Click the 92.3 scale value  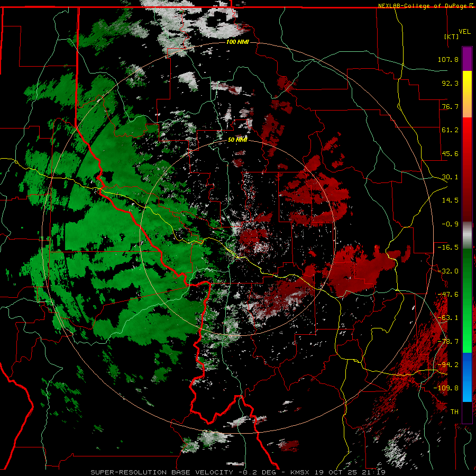pos(450,83)
